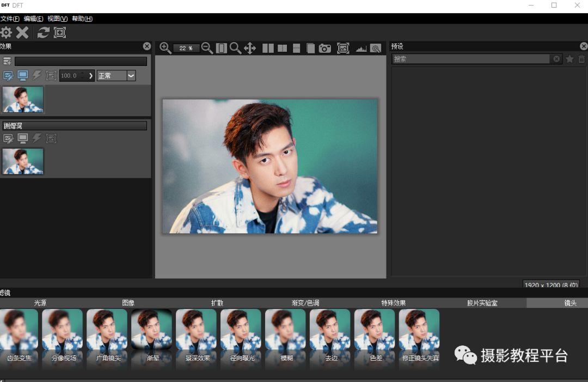The height and width of the screenshot is (382, 588).
Task: Select the four-arrow pan tool
Action: click(x=250, y=48)
